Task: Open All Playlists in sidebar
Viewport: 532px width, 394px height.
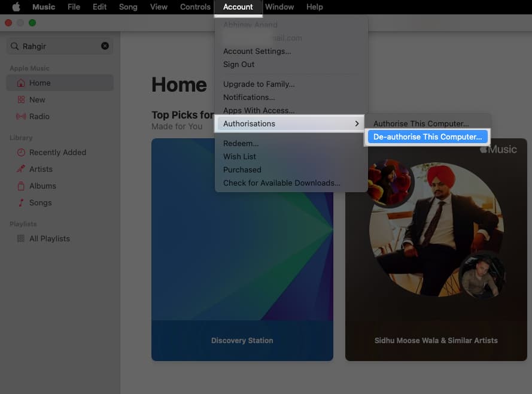Action: tap(60, 238)
